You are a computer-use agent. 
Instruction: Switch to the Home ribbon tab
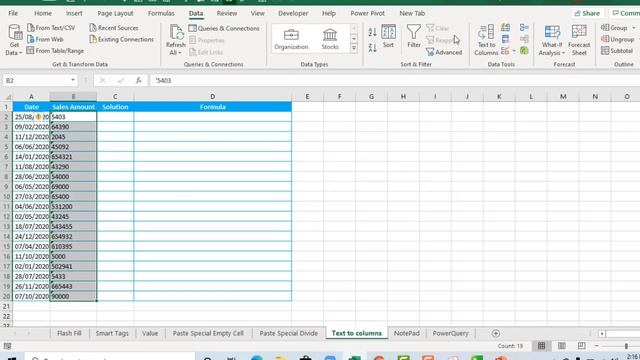43,13
